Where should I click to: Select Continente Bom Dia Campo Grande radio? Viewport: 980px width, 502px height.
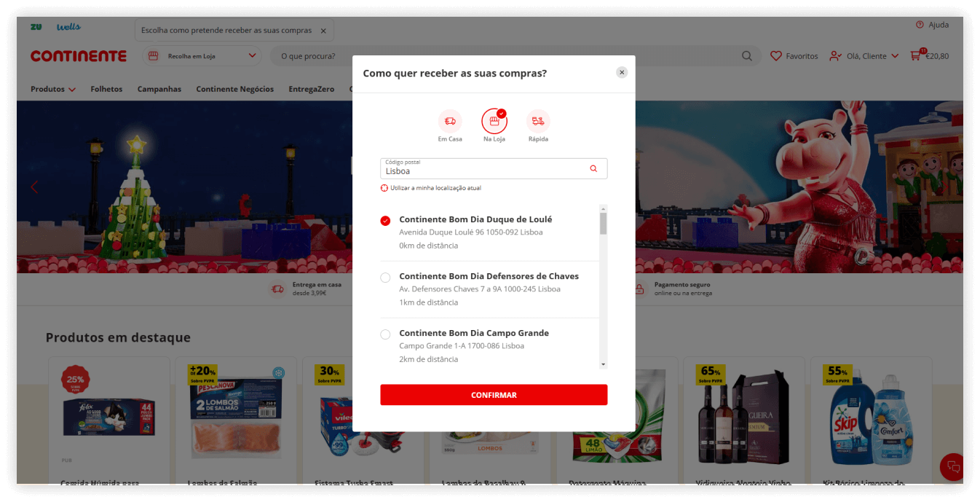point(385,334)
